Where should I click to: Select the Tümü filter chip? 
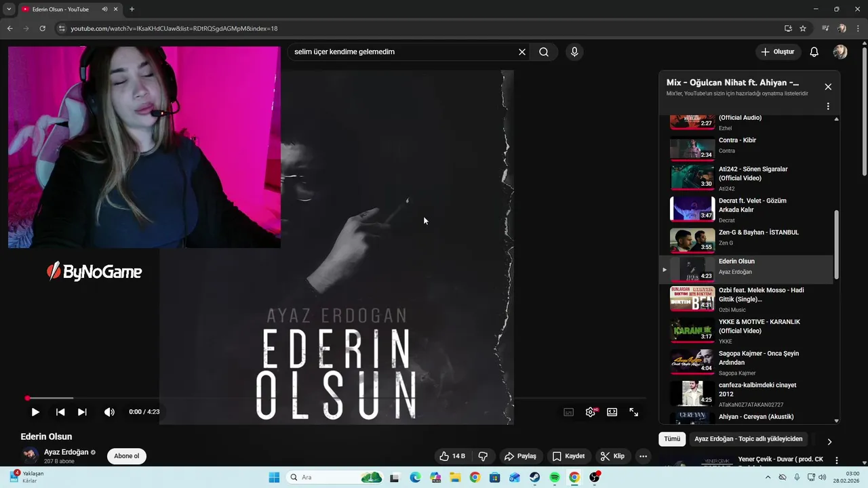pos(672,439)
